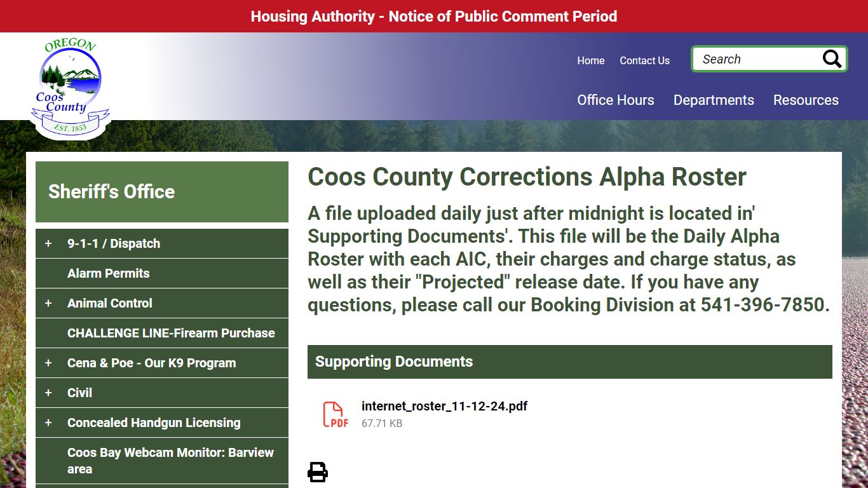Expand Concealed Handgun Licensing submenu
The width and height of the screenshot is (868, 488).
click(x=48, y=423)
